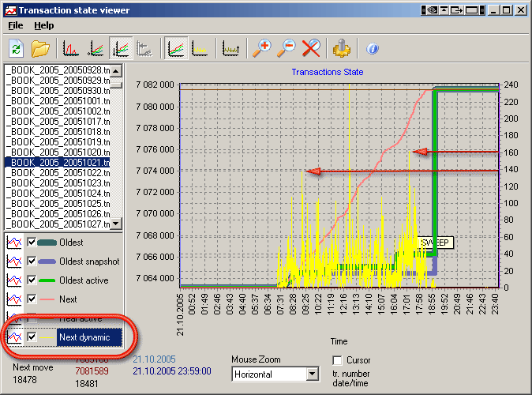Click the up-arrow rollup button in the title bar
Image resolution: width=532 pixels, height=395 pixels.
444,10
